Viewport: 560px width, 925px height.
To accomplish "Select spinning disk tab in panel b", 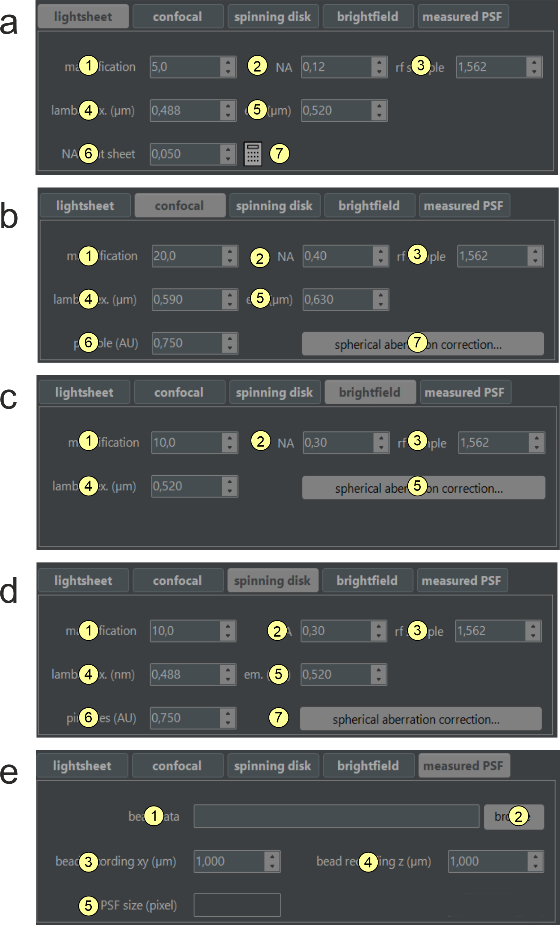I will tap(274, 206).
